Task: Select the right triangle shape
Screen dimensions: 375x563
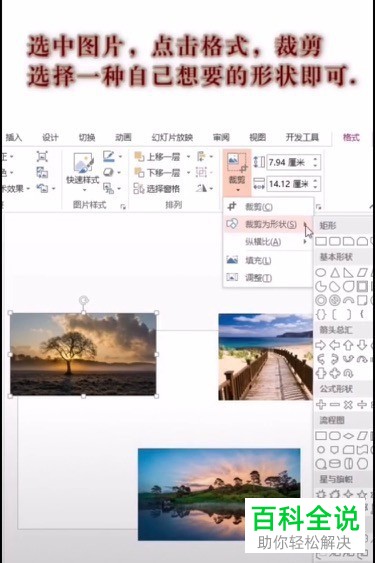Action: coord(348,273)
